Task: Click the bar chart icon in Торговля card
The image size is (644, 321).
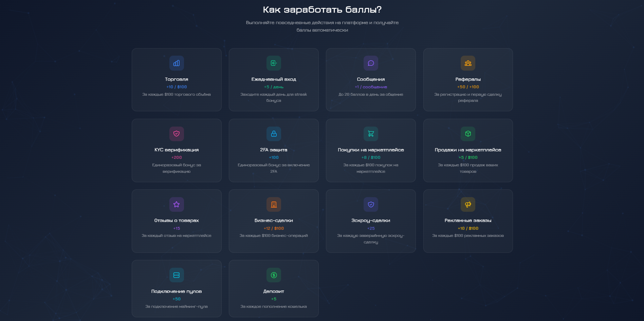Action: click(x=177, y=63)
